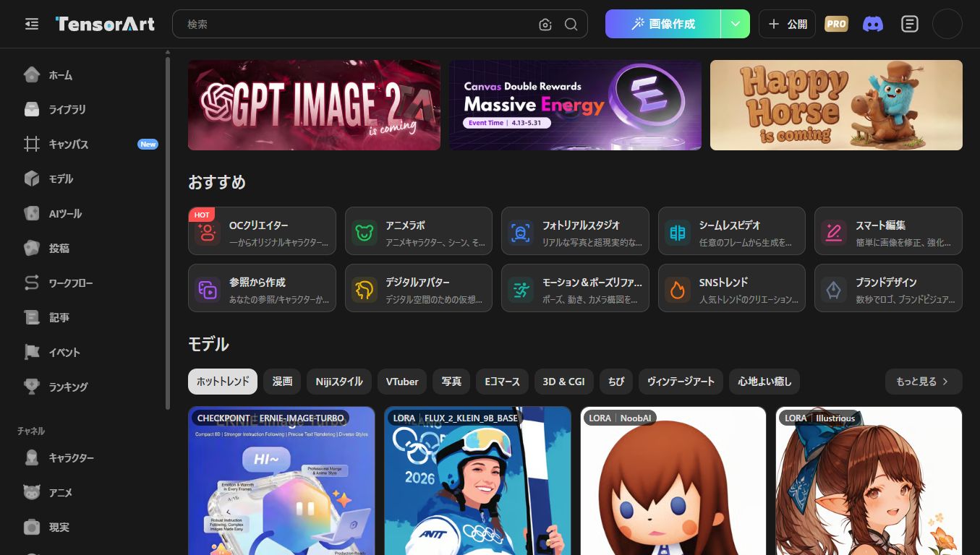Open イベント in the sidebar
Viewport: 980px width, 555px height.
(x=90, y=353)
